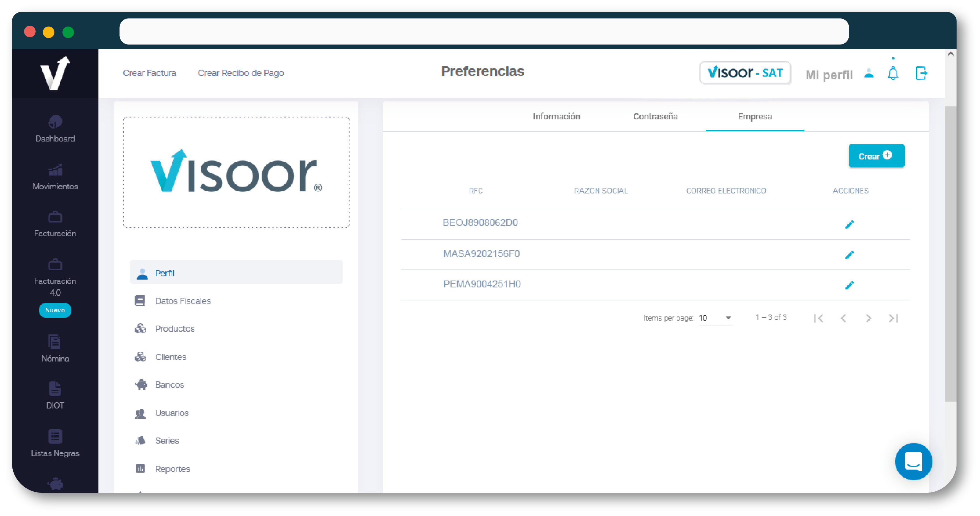This screenshot has width=980, height=516.
Task: Select the Empresa tab
Action: (x=755, y=116)
